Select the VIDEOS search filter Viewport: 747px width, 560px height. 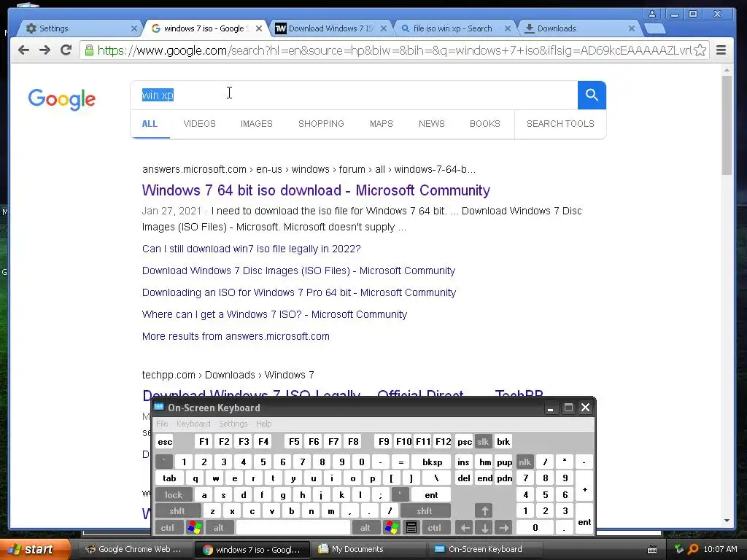200,124
